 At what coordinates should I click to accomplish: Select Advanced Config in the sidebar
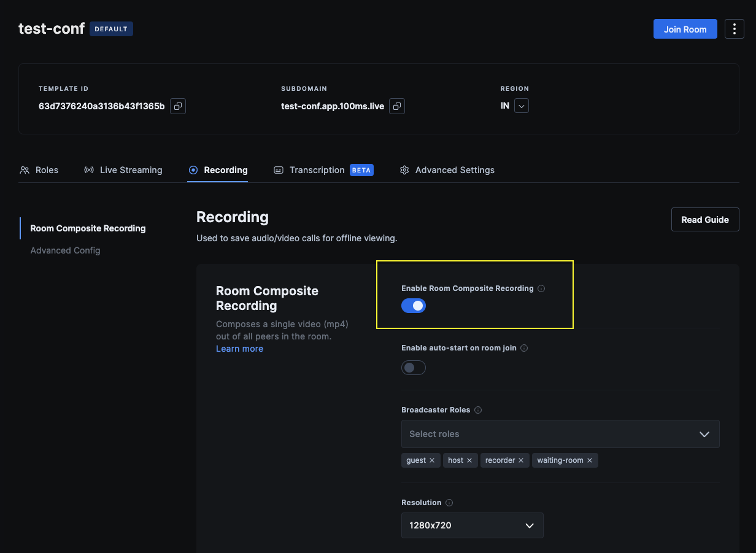click(65, 250)
